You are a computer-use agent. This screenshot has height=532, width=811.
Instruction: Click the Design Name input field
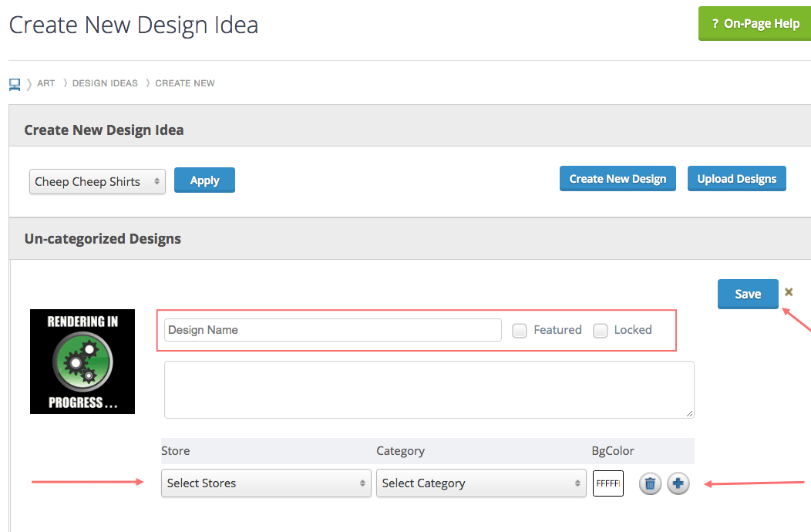tap(331, 330)
